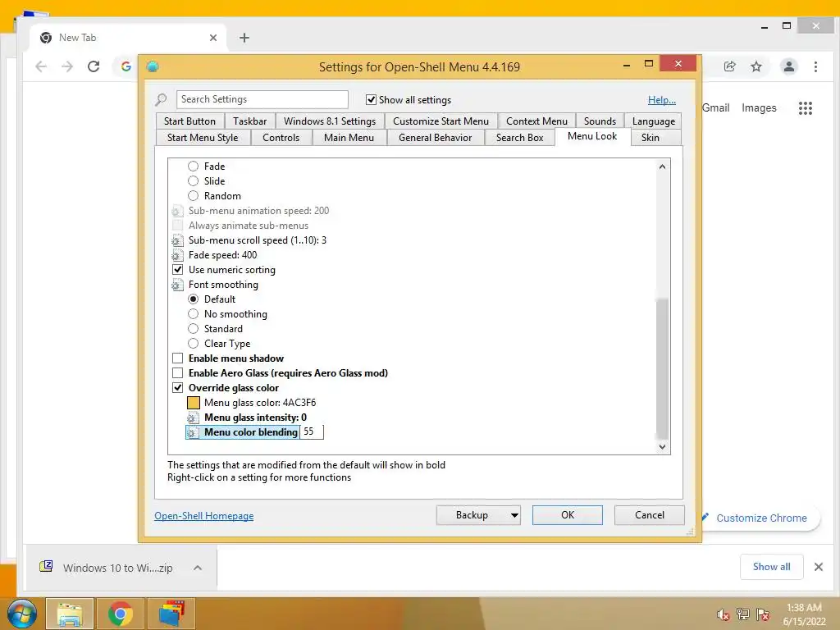Viewport: 840px width, 630px height.
Task: Uncheck Override glass color
Action: pos(178,388)
